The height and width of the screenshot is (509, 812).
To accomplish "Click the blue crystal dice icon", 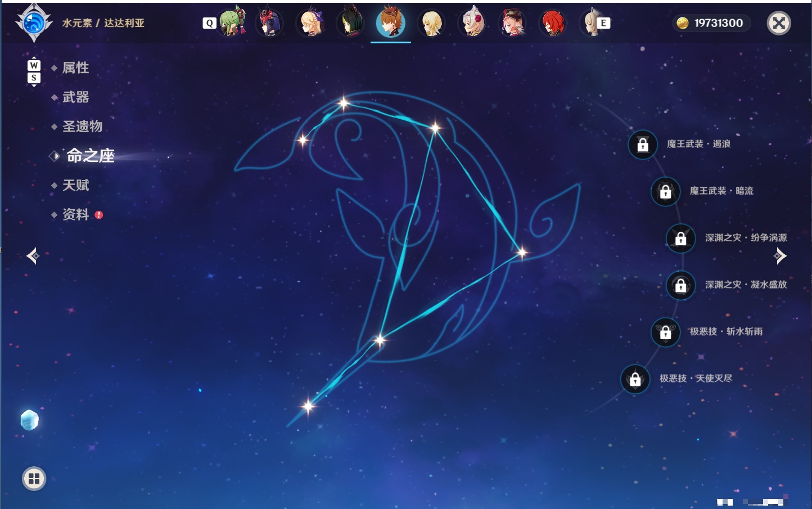I will point(29,420).
